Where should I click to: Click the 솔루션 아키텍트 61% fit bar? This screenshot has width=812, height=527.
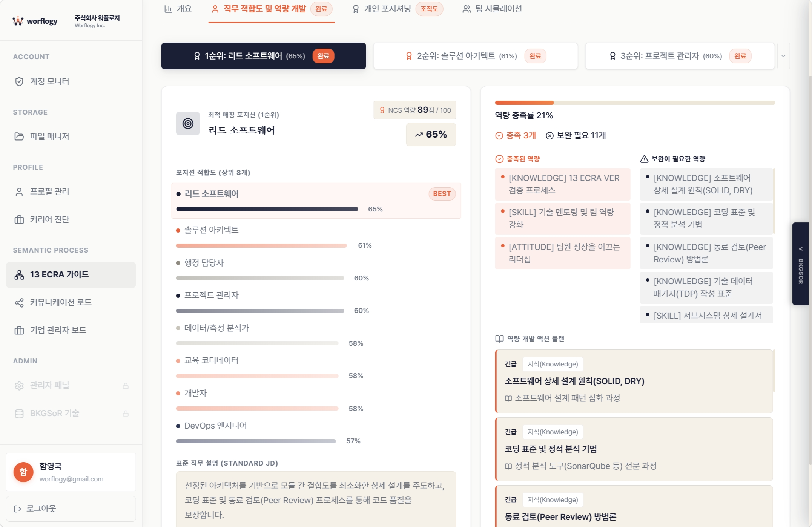(x=261, y=245)
